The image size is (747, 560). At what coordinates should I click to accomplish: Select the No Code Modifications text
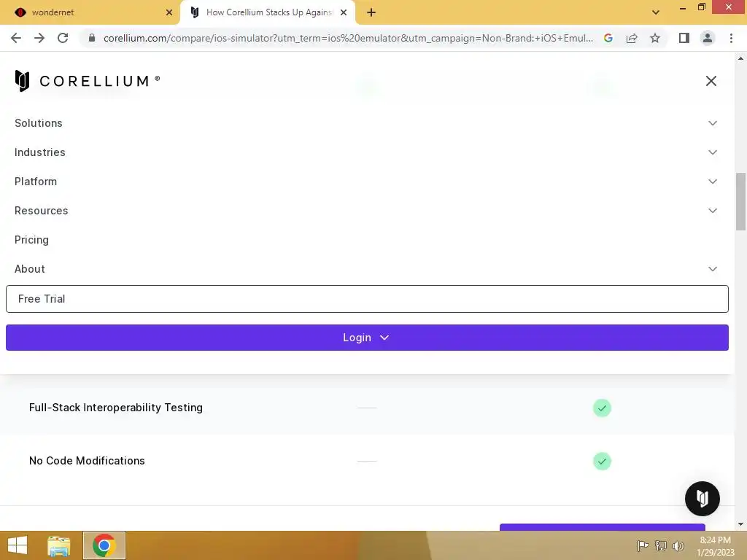[x=87, y=461]
